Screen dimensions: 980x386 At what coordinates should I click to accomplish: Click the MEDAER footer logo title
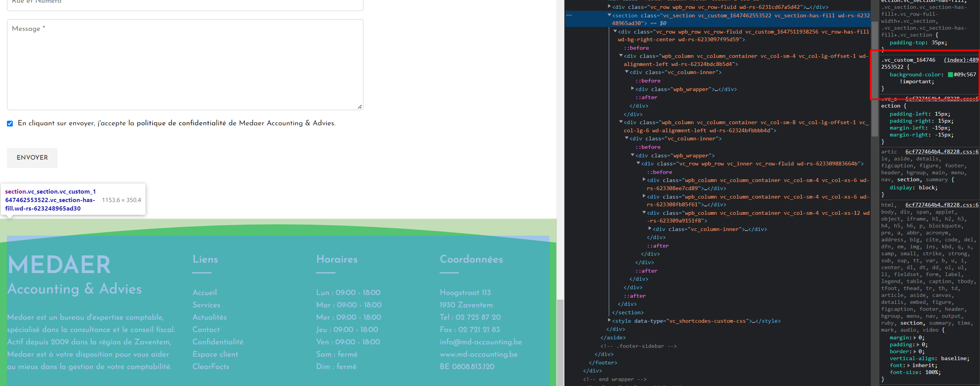(59, 265)
